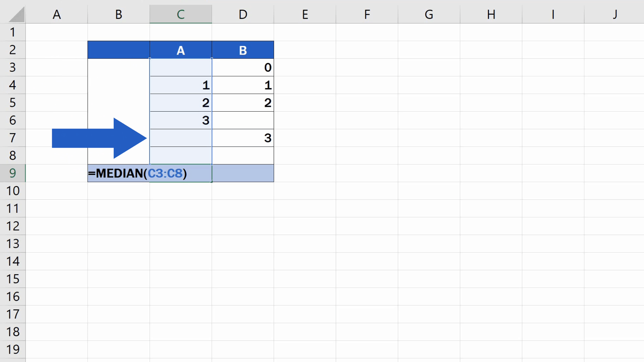Click cell D4 containing value 1
Viewport: 644px width, 362px height.
(243, 85)
